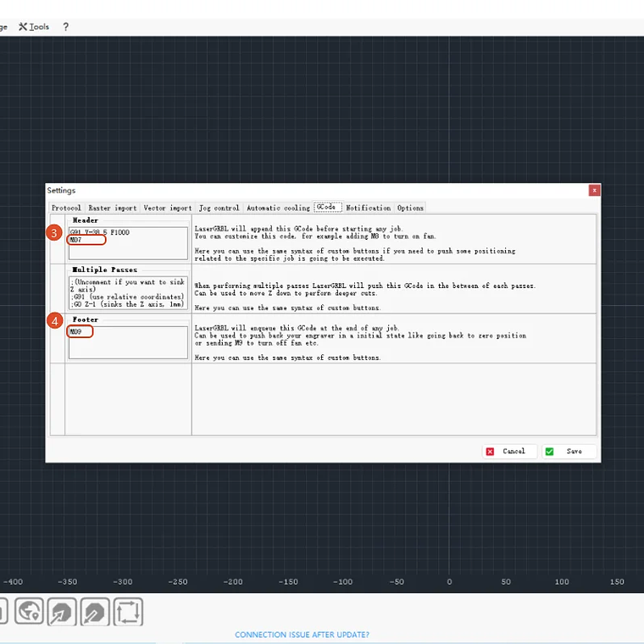Click the rectangular frame icon with arrows

click(128, 612)
